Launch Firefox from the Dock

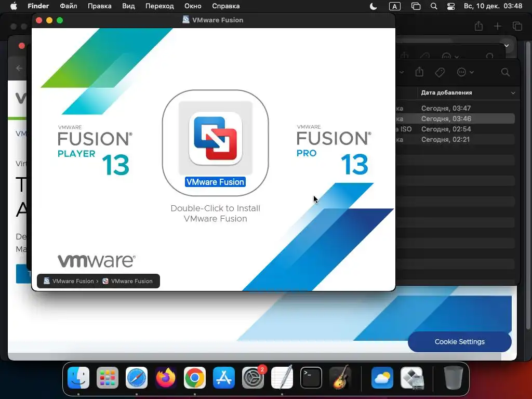pyautogui.click(x=166, y=378)
